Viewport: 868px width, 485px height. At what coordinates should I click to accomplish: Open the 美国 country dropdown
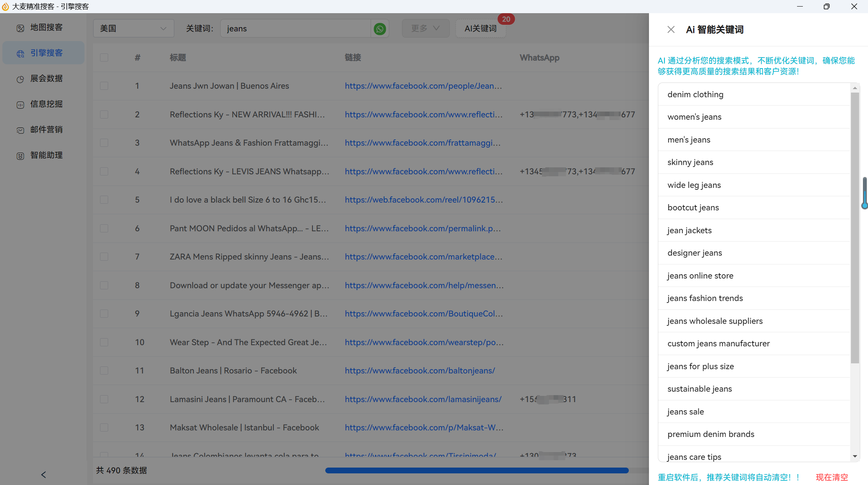pyautogui.click(x=133, y=29)
